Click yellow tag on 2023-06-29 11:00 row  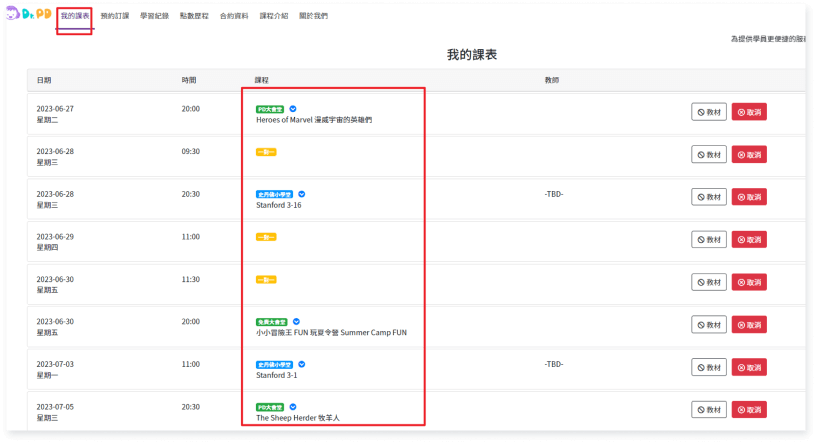(266, 237)
